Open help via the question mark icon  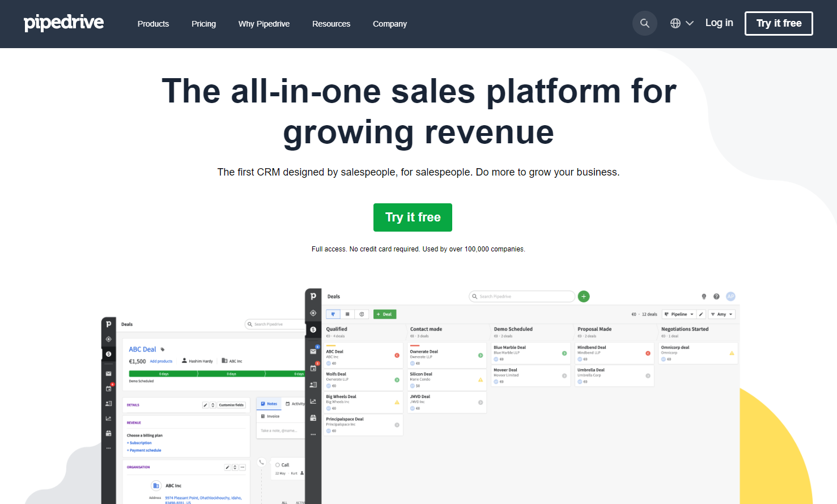(716, 296)
